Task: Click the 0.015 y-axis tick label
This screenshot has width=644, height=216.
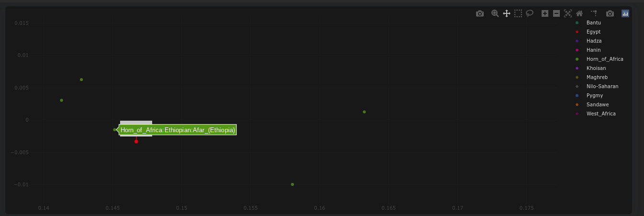Action: [22, 23]
